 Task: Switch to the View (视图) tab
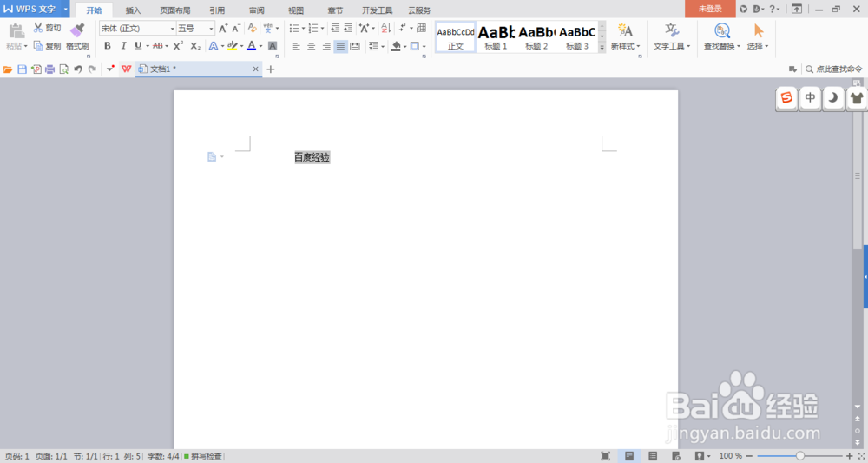[x=296, y=10]
